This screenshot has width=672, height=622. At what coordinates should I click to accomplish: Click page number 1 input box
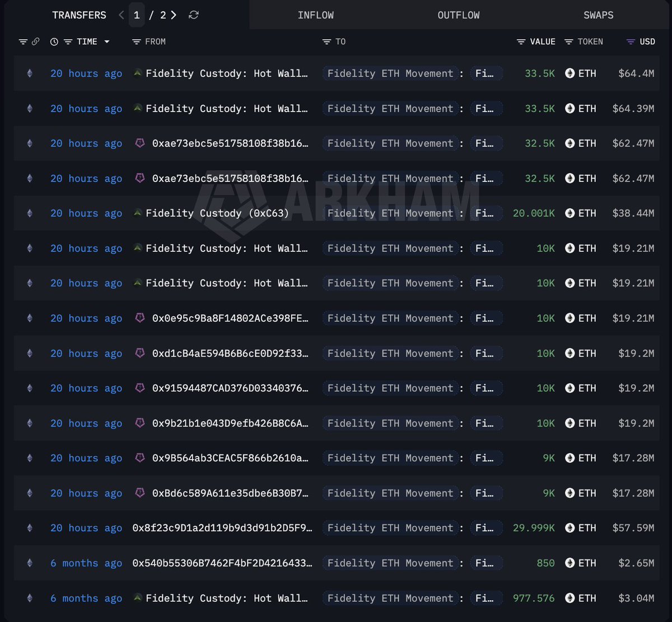(x=137, y=15)
